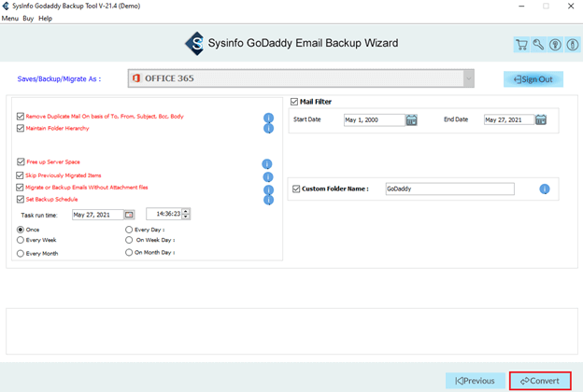This screenshot has height=392, width=583.
Task: Click the key activation icon
Action: coord(538,45)
